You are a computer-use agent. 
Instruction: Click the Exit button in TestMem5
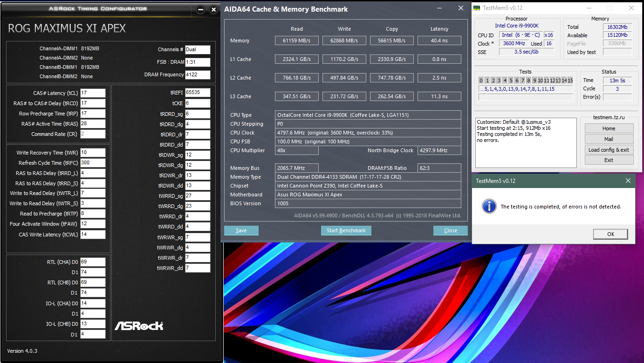609,160
